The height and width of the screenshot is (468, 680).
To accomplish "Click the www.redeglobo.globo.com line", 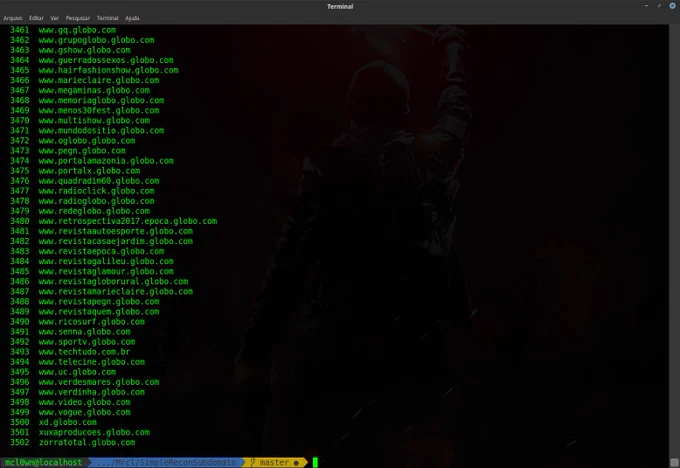I will point(94,211).
